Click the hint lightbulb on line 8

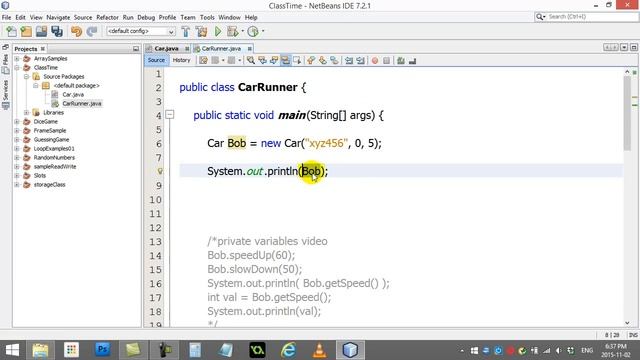pos(160,171)
